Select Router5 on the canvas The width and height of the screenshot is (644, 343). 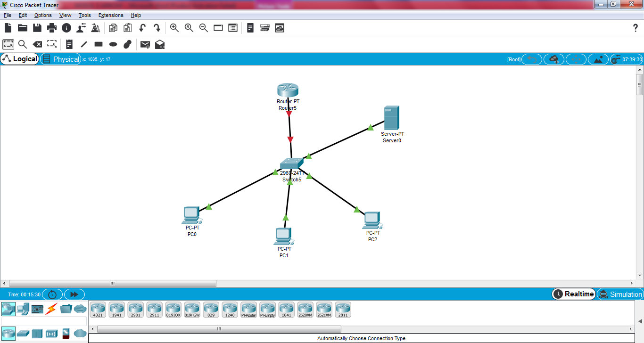pyautogui.click(x=288, y=90)
